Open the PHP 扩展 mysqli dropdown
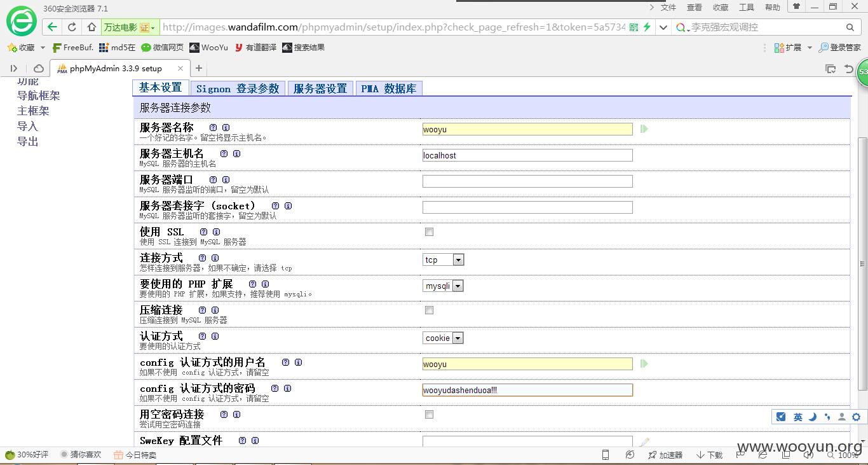This screenshot has width=868, height=465. pos(444,286)
